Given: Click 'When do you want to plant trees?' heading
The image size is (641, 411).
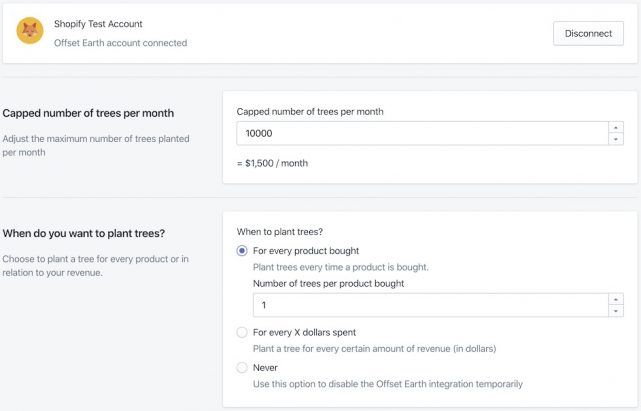Looking at the screenshot, I should click(84, 234).
